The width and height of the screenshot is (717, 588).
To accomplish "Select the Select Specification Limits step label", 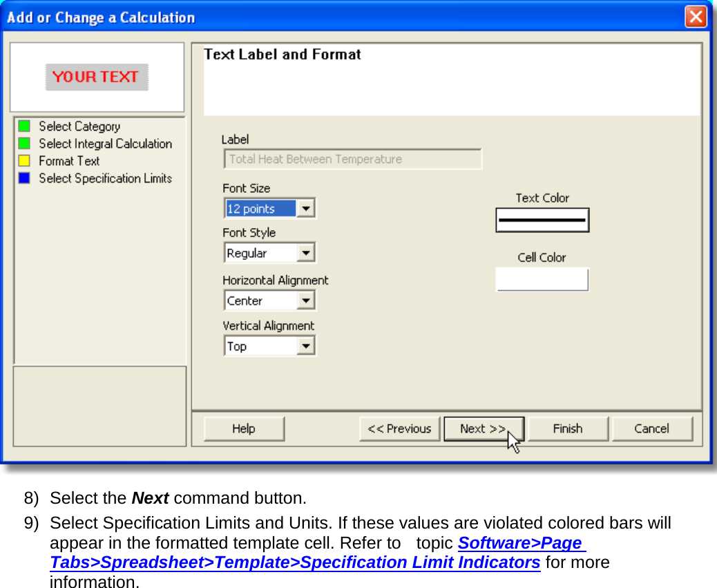I will pos(105,178).
